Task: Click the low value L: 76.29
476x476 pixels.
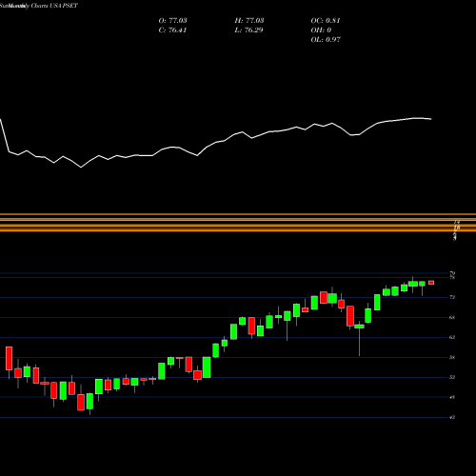Action: (248, 30)
